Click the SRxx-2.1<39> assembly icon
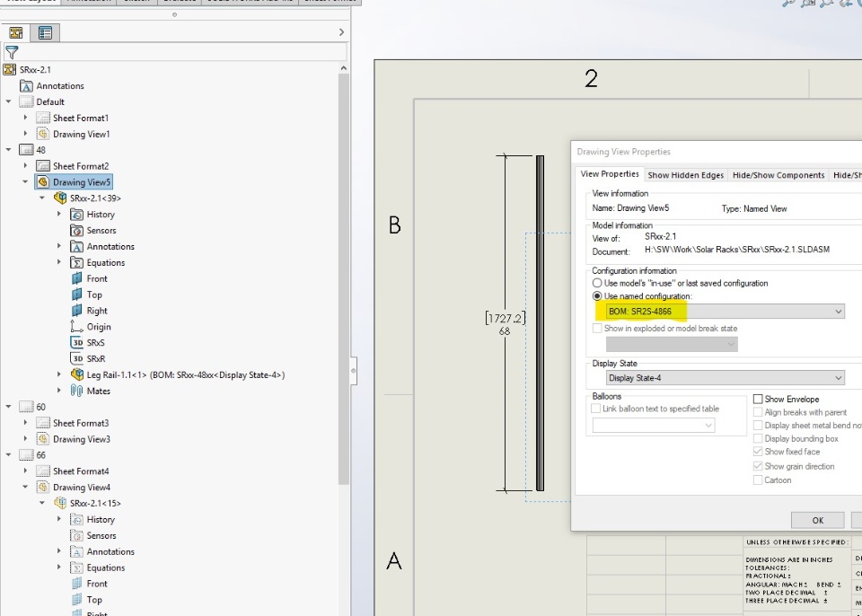862x616 pixels. [x=60, y=198]
